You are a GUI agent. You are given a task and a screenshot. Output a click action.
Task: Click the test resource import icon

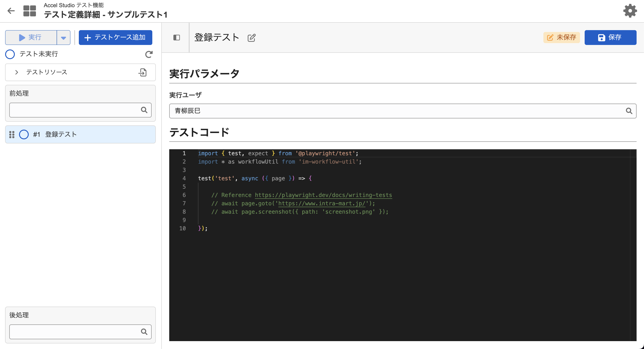pos(143,72)
